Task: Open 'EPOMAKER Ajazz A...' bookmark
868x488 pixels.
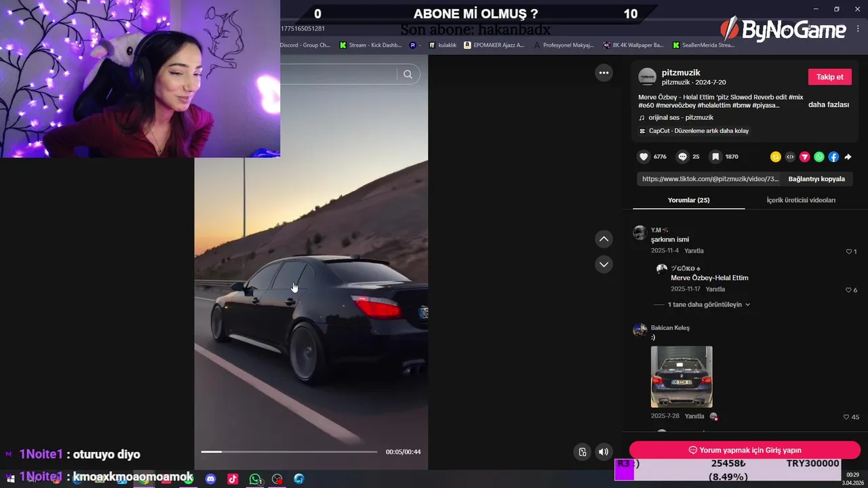Action: pos(494,45)
